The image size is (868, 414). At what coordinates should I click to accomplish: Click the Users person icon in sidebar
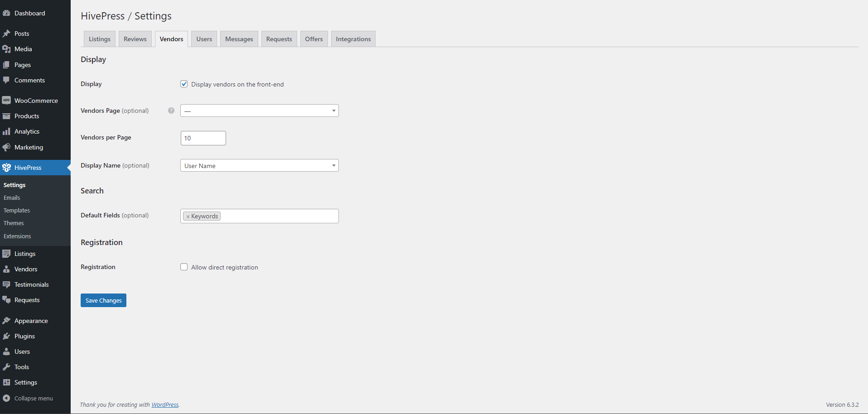coord(6,351)
